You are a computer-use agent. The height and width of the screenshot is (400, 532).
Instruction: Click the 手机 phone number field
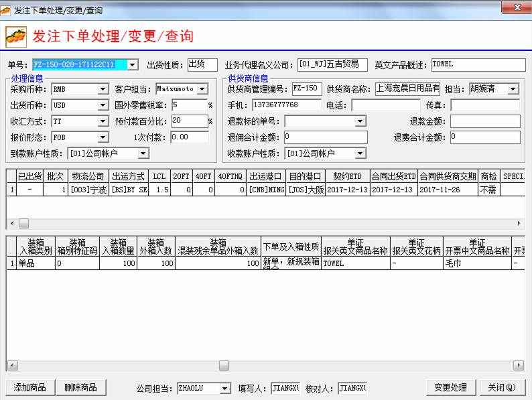pos(286,105)
